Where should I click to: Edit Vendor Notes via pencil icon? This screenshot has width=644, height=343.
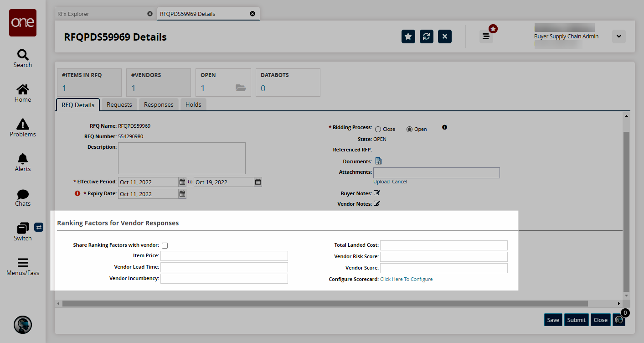pyautogui.click(x=377, y=203)
